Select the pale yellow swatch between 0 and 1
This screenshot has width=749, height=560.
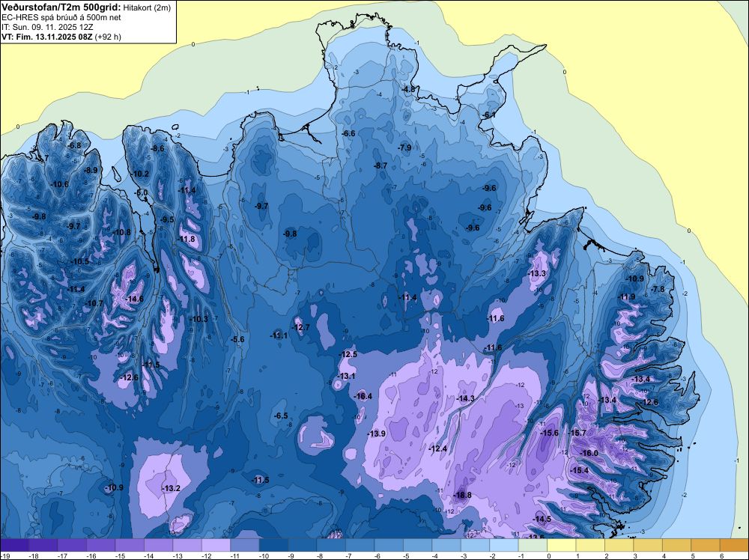(561, 545)
